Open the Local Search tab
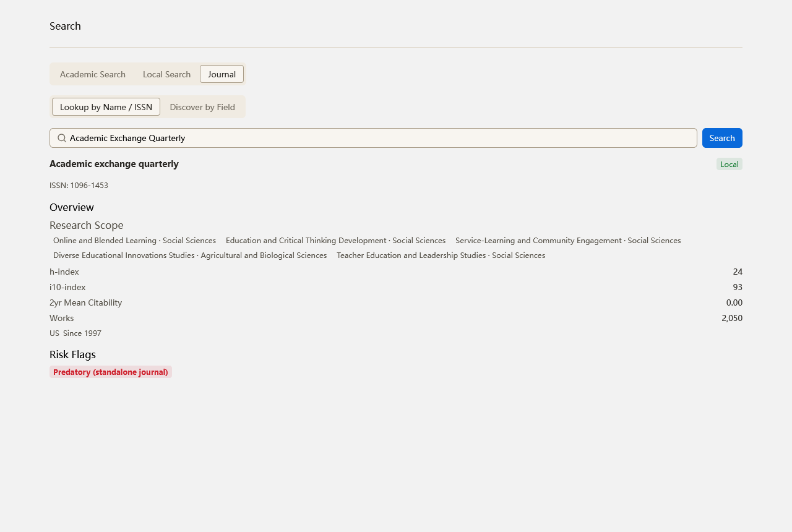This screenshot has width=792, height=532. [x=166, y=74]
